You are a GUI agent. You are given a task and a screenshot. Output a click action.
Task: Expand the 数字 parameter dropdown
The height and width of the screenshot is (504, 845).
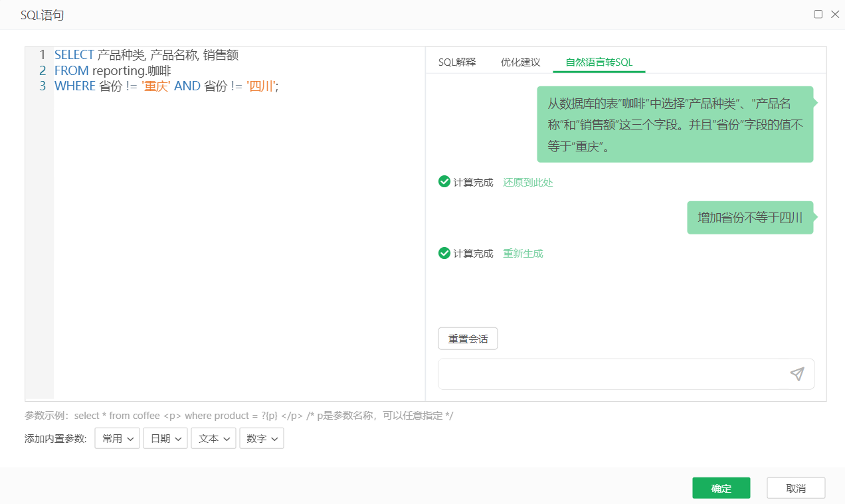coord(262,438)
